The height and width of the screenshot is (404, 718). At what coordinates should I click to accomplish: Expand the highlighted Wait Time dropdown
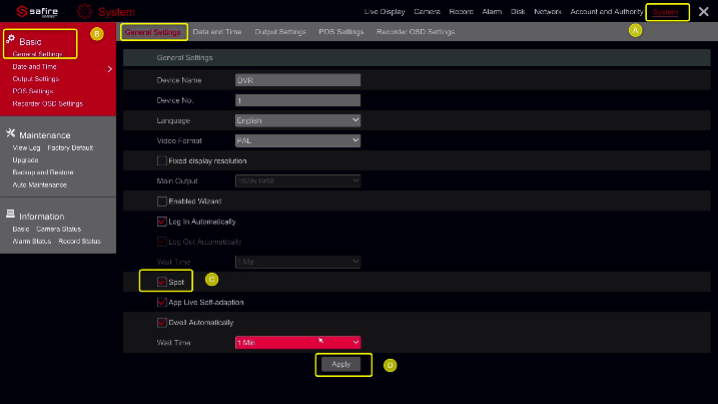[x=296, y=342]
